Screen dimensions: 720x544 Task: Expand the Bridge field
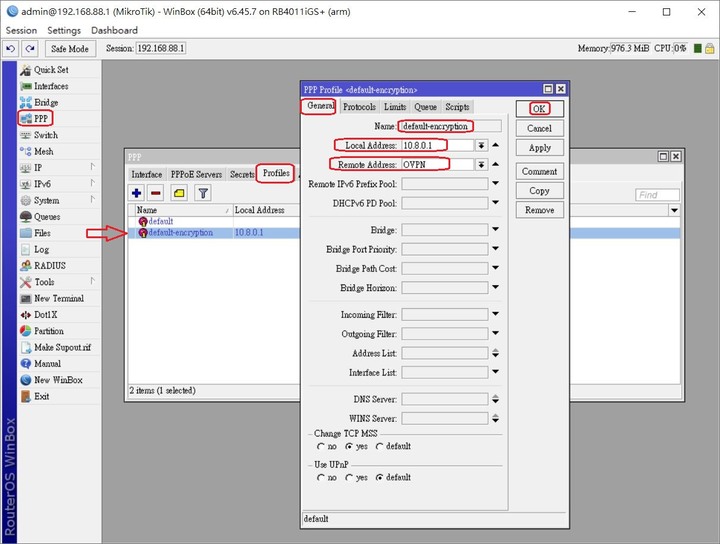tap(495, 229)
